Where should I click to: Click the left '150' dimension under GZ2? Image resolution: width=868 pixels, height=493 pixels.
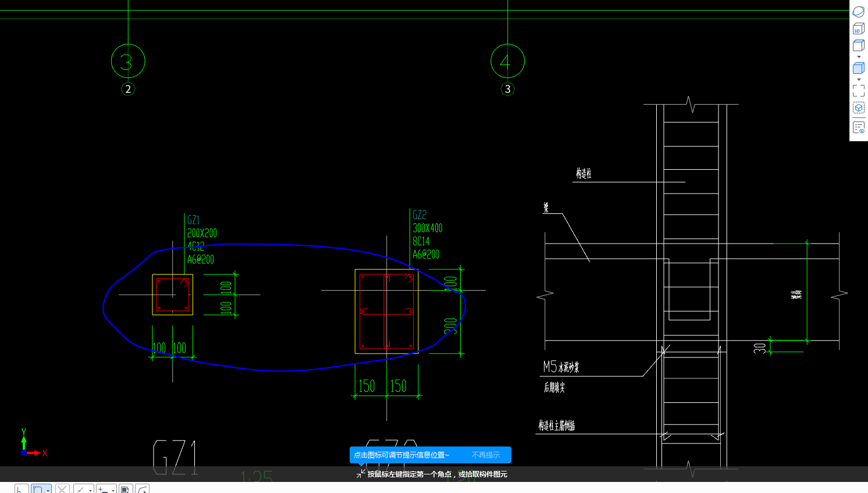(367, 386)
